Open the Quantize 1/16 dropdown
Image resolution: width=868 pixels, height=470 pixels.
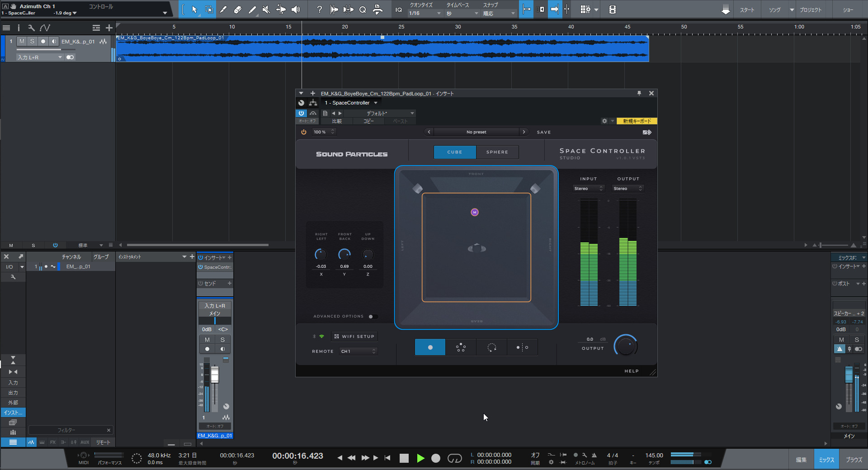point(425,14)
